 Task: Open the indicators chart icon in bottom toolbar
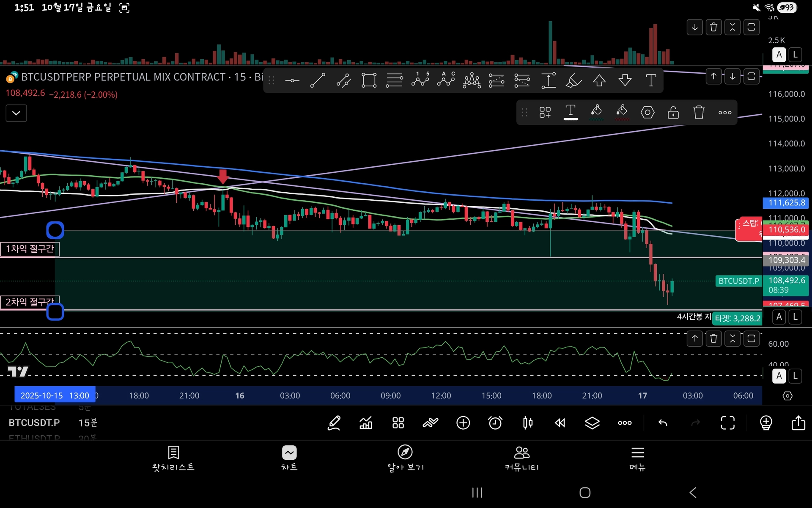point(366,422)
